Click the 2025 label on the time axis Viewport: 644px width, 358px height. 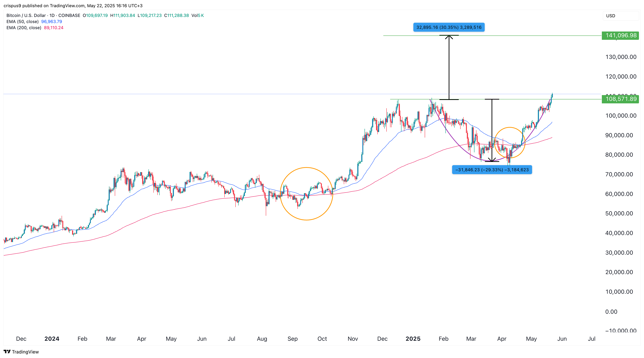click(x=413, y=339)
